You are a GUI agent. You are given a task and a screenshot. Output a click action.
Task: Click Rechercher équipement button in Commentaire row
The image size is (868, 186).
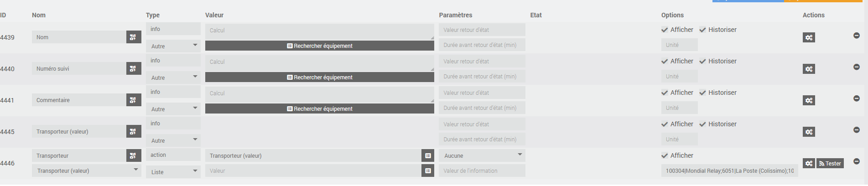[319, 109]
